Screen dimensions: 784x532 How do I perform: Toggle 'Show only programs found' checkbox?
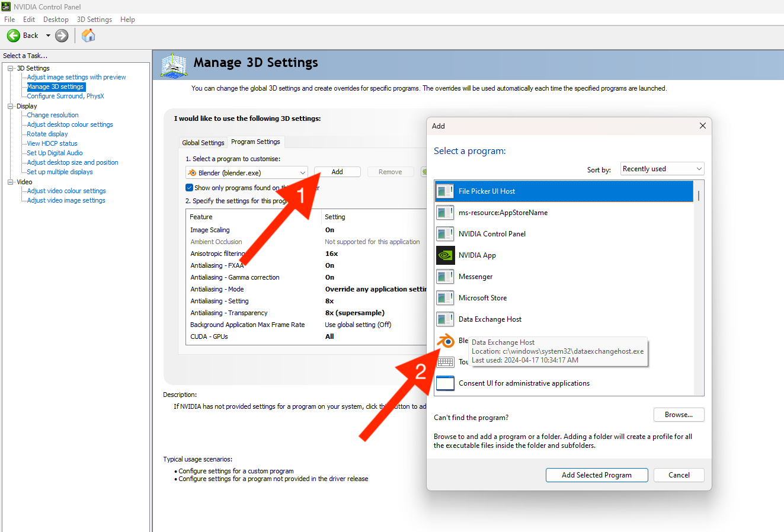point(190,188)
